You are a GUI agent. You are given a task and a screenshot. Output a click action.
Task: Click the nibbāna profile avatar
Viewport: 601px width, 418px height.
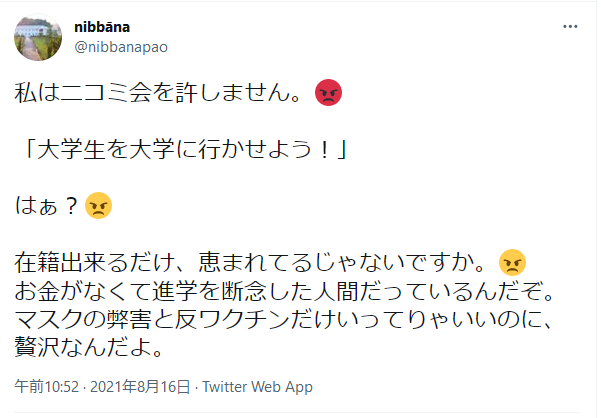[x=36, y=38]
